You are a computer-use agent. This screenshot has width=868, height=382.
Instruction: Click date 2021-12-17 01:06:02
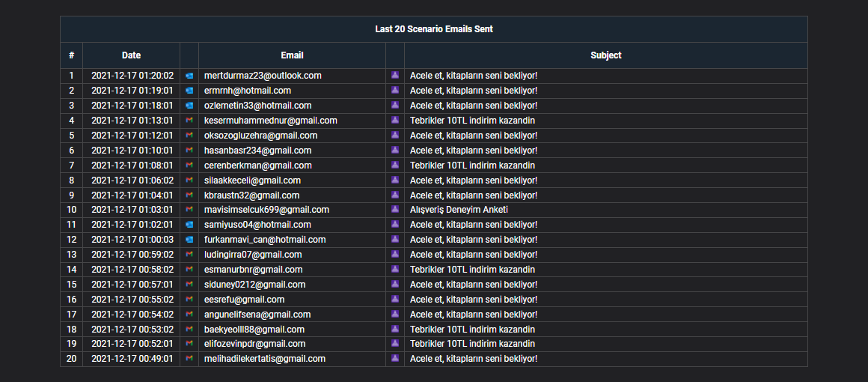(132, 181)
